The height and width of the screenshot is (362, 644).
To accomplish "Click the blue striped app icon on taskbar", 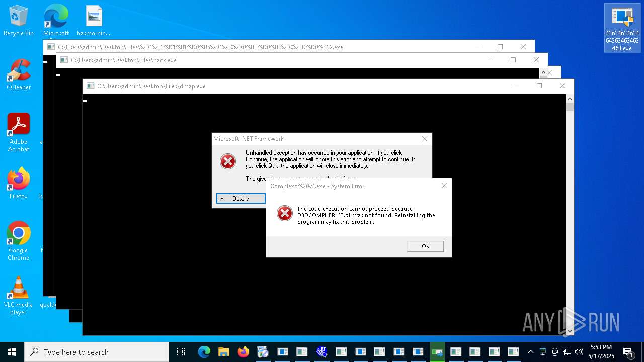I will [x=321, y=352].
